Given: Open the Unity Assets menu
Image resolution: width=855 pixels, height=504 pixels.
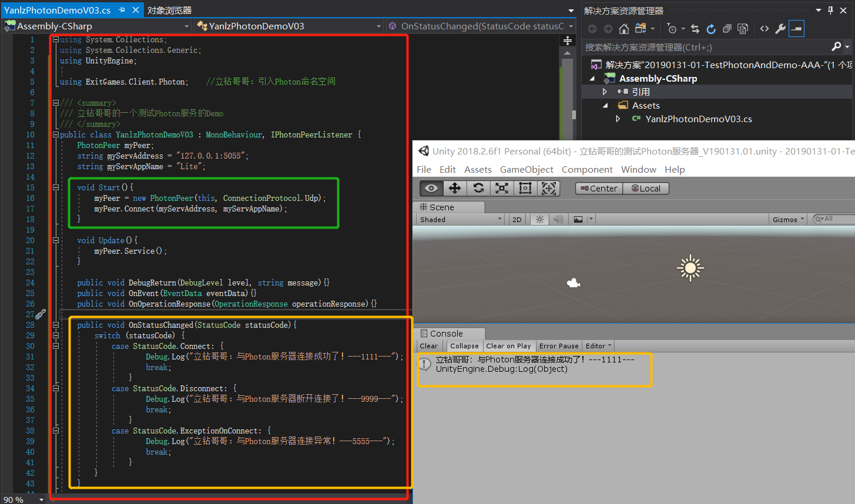Looking at the screenshot, I should (x=478, y=169).
